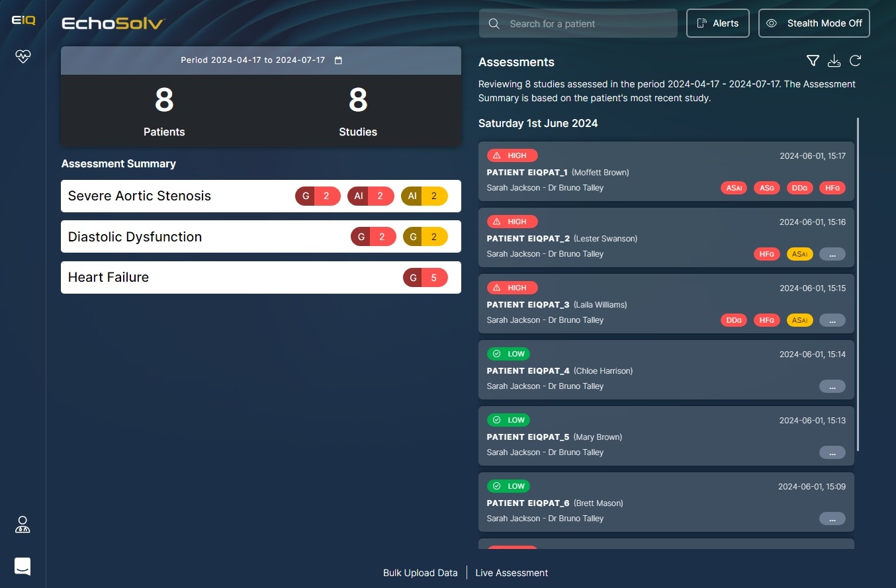This screenshot has width=896, height=588.
Task: Click the HFG tag on PATIENT EIQPAT_3
Action: click(x=766, y=320)
